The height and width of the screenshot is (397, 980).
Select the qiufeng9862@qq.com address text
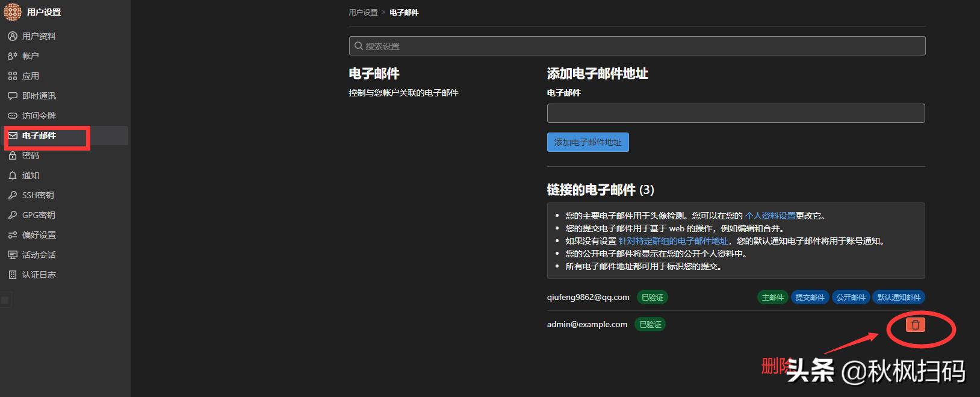588,297
